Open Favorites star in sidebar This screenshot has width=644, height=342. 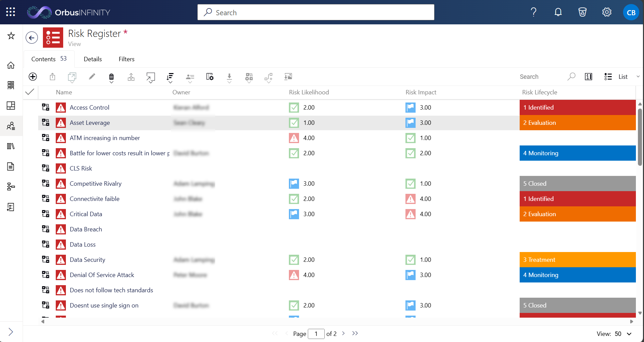11,36
